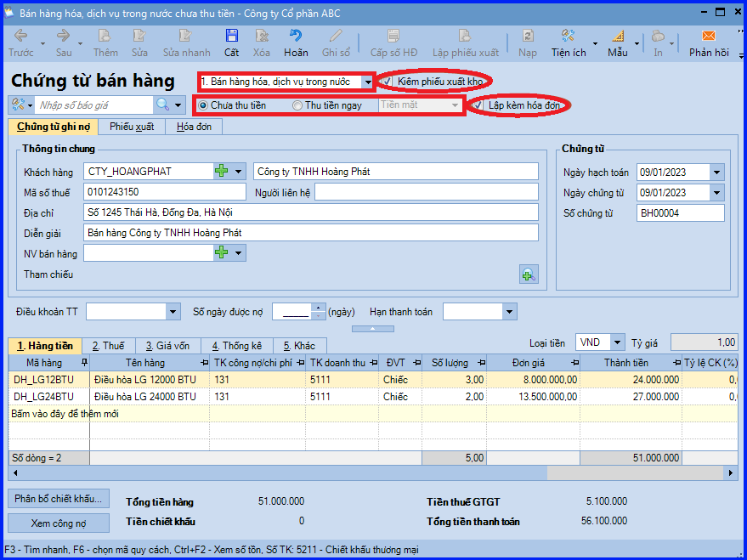747x560 pixels.
Task: Switch to the Chứng từ ghi nợ tab
Action: pyautogui.click(x=53, y=127)
